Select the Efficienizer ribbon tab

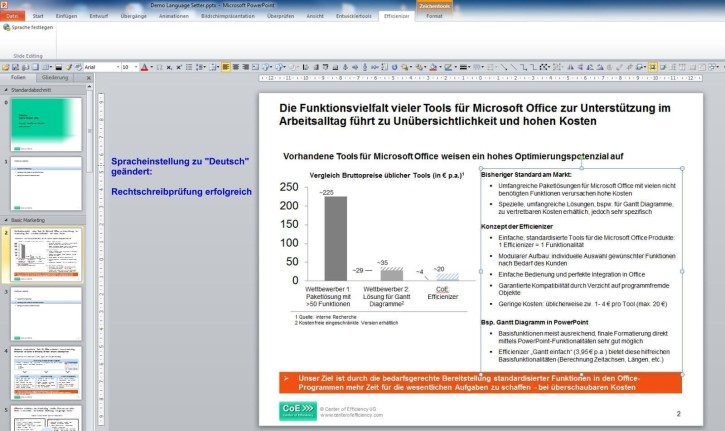click(396, 16)
